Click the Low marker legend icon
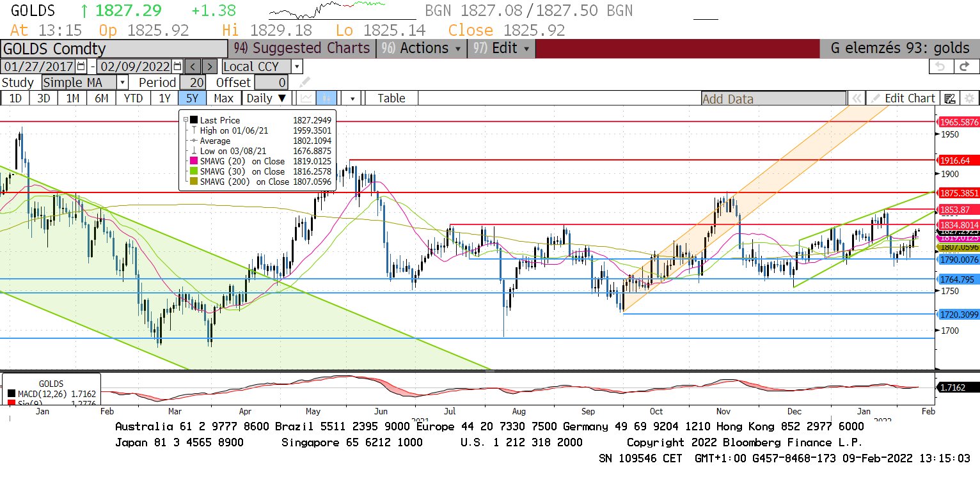 tap(194, 151)
